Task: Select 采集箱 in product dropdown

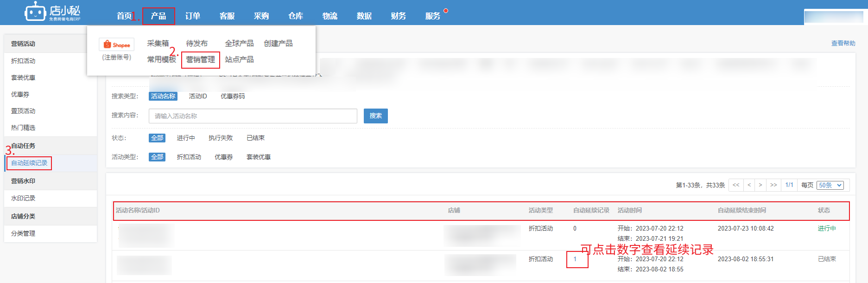Action: [158, 43]
